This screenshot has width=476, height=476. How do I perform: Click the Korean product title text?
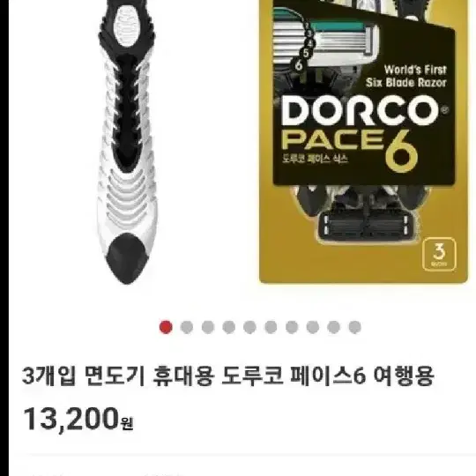click(228, 376)
